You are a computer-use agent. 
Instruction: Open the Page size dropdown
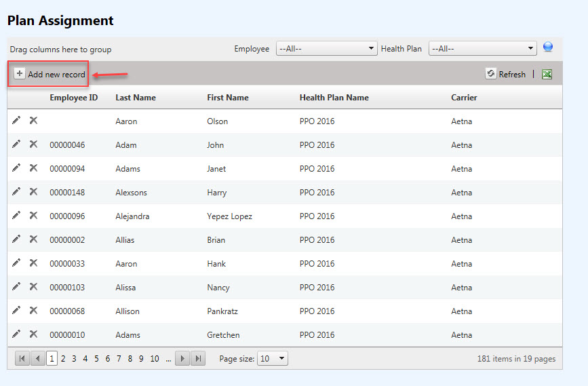tap(272, 358)
